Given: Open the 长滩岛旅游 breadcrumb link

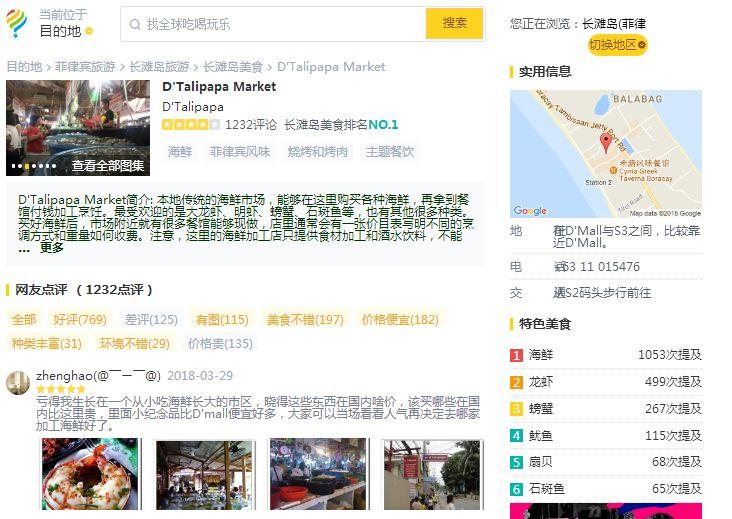Looking at the screenshot, I should 159,67.
